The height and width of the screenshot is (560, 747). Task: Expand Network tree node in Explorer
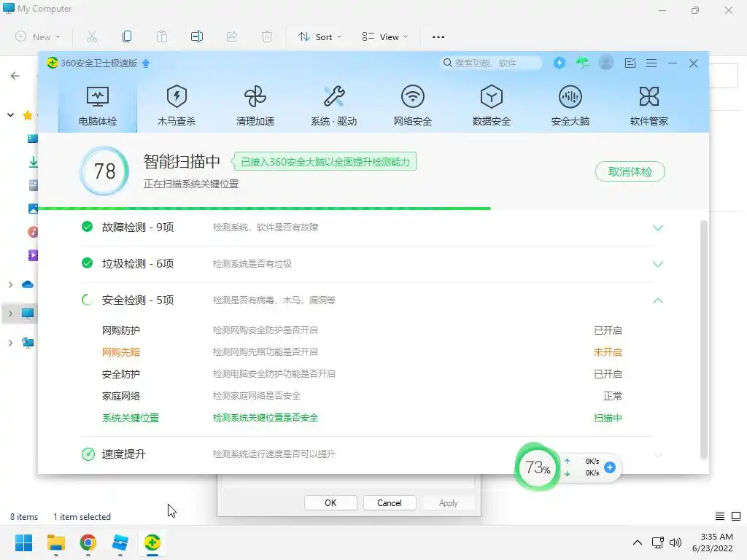pos(10,343)
